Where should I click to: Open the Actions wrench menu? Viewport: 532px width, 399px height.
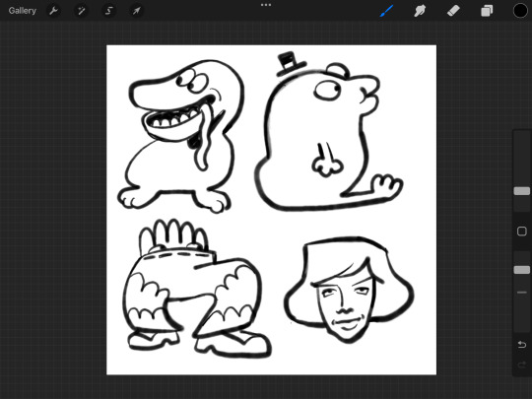click(53, 11)
